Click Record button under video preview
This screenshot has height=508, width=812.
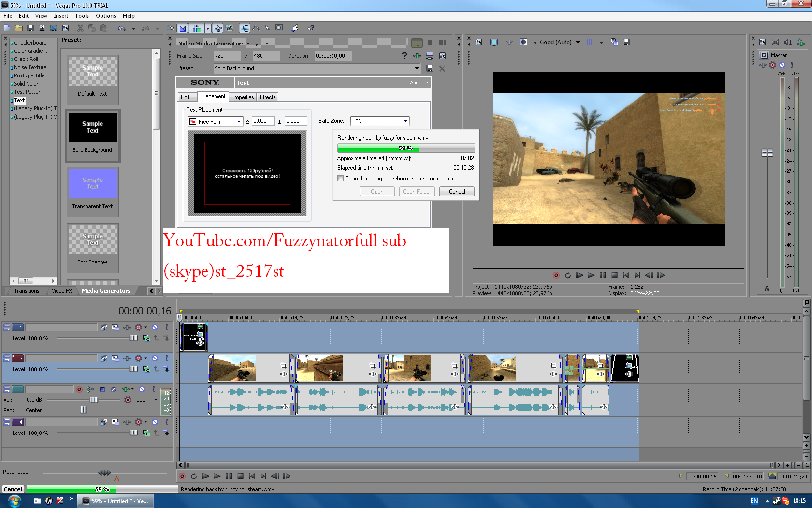(556, 275)
